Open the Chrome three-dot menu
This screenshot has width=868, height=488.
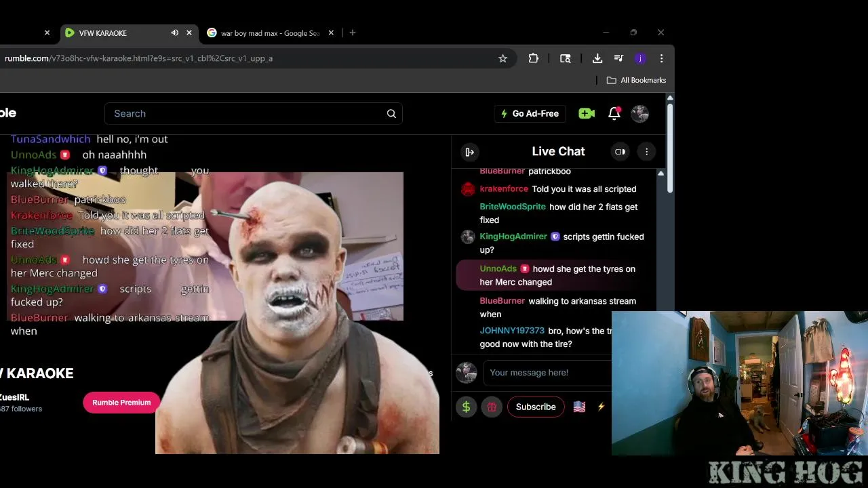661,58
